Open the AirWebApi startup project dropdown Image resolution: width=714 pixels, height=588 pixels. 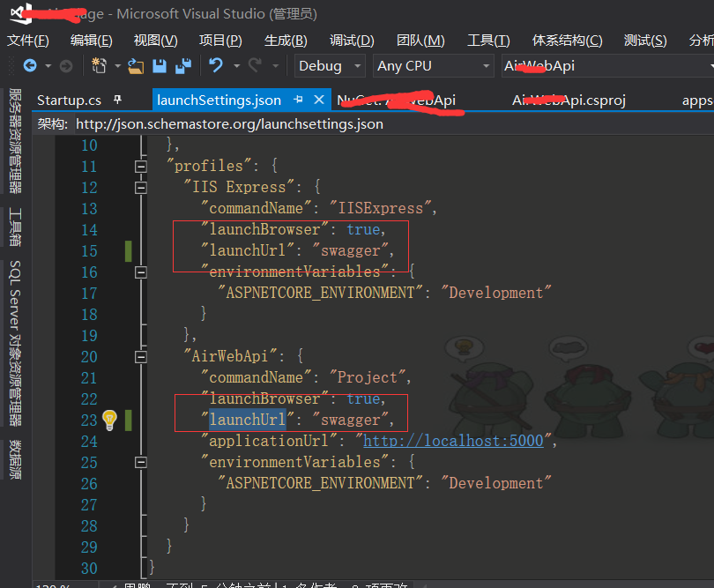[x=608, y=66]
